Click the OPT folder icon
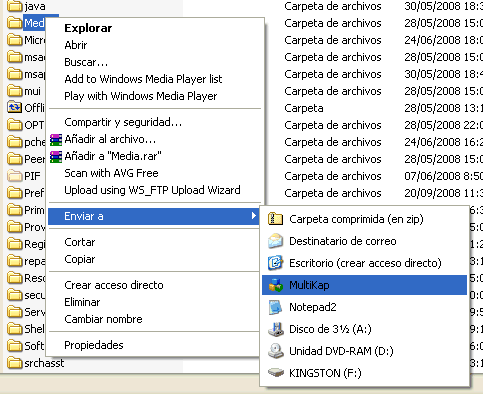 [14, 125]
